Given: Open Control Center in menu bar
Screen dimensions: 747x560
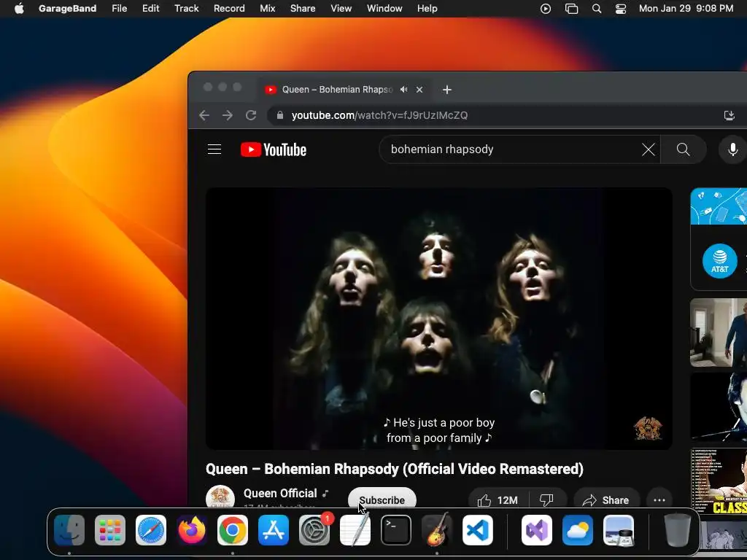Looking at the screenshot, I should (621, 9).
